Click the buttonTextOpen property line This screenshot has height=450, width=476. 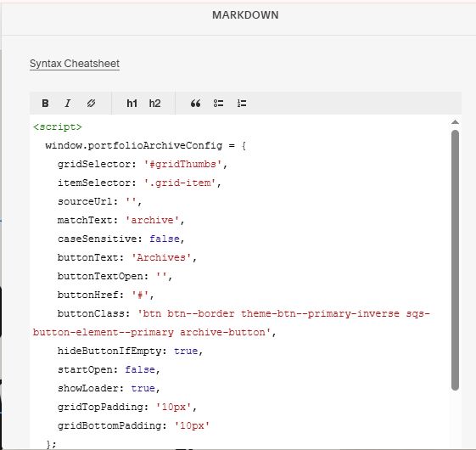(115, 277)
